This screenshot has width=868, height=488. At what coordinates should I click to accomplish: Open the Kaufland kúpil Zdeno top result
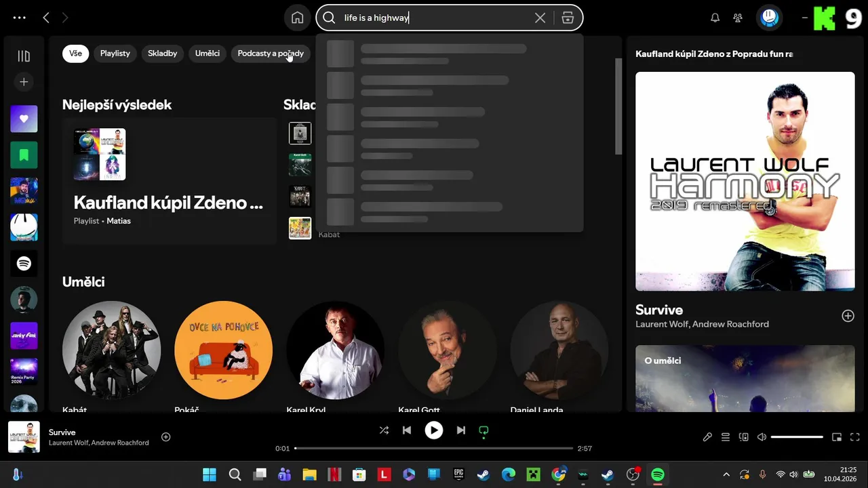(x=168, y=203)
